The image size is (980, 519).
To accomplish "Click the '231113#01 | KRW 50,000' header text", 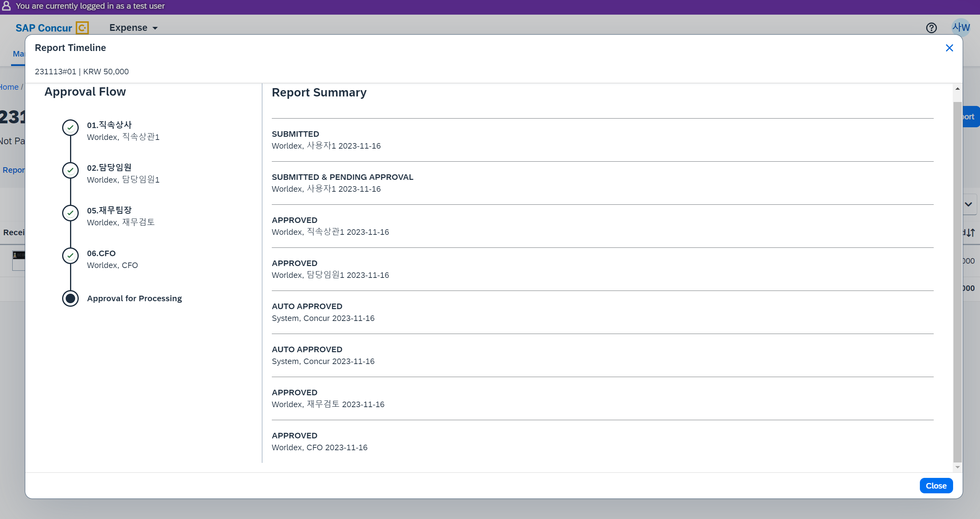I will [x=82, y=72].
